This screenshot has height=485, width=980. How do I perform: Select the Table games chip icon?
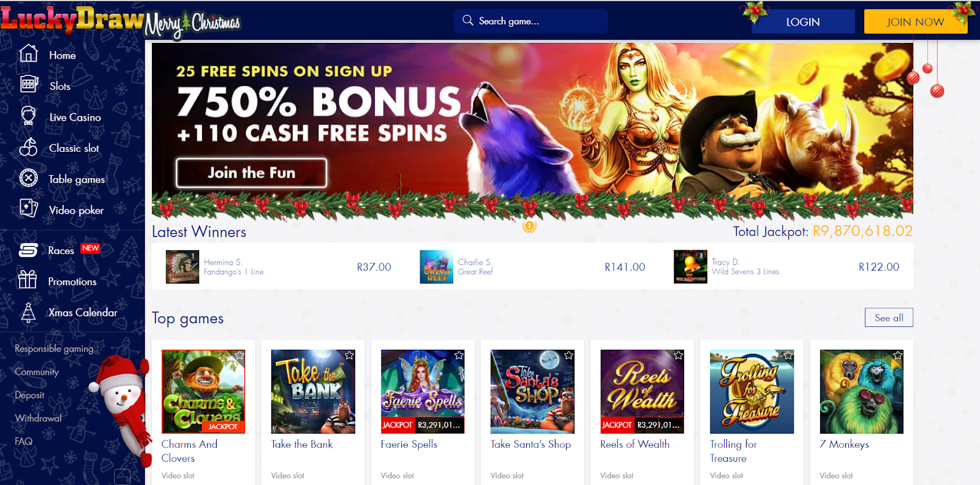tap(28, 178)
